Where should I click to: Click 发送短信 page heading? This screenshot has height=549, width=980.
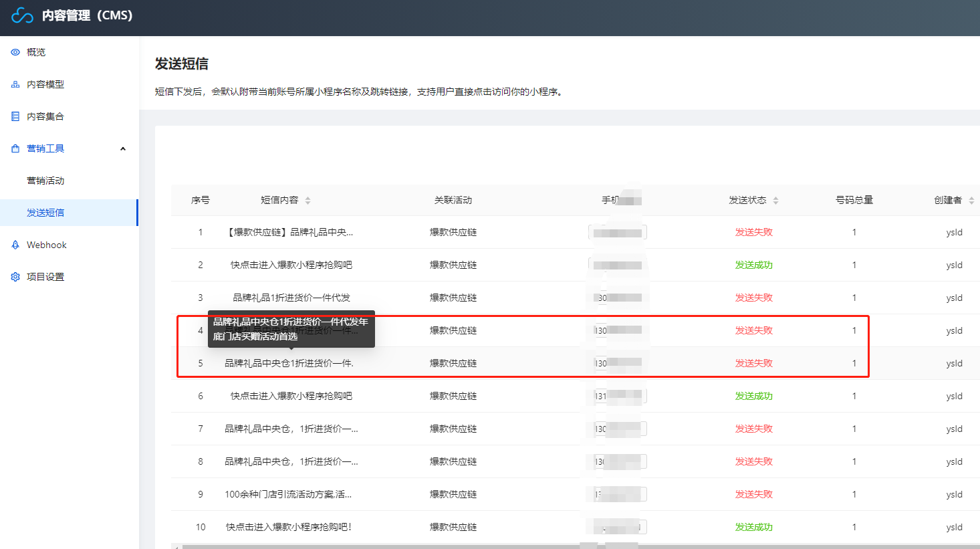pyautogui.click(x=182, y=64)
